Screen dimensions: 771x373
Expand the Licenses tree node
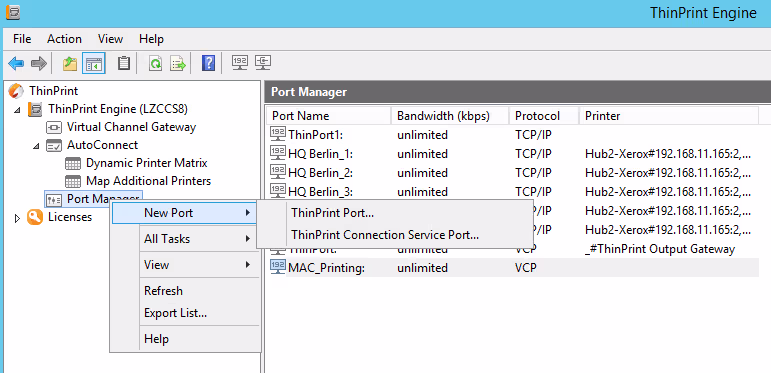18,218
